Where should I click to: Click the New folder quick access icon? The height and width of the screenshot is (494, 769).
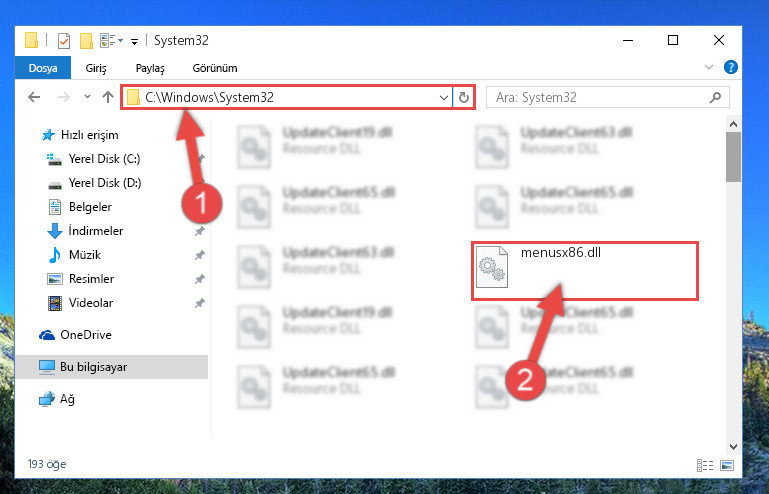pyautogui.click(x=86, y=41)
